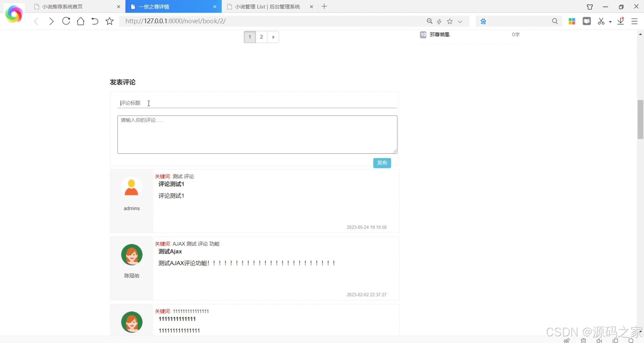644x343 pixels.
Task: Expand the address bar dropdown chevron
Action: coord(460,21)
